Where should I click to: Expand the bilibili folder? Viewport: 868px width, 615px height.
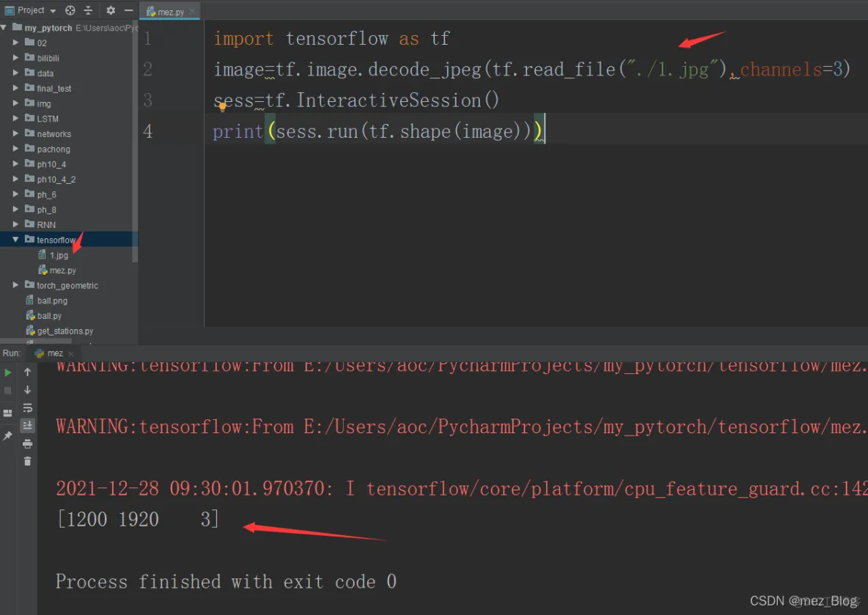[x=15, y=57]
